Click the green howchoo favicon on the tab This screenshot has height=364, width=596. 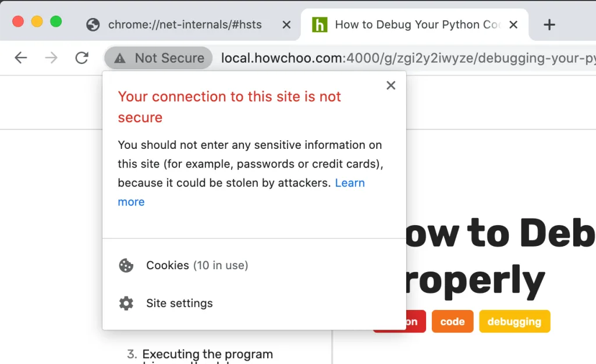[x=320, y=24]
